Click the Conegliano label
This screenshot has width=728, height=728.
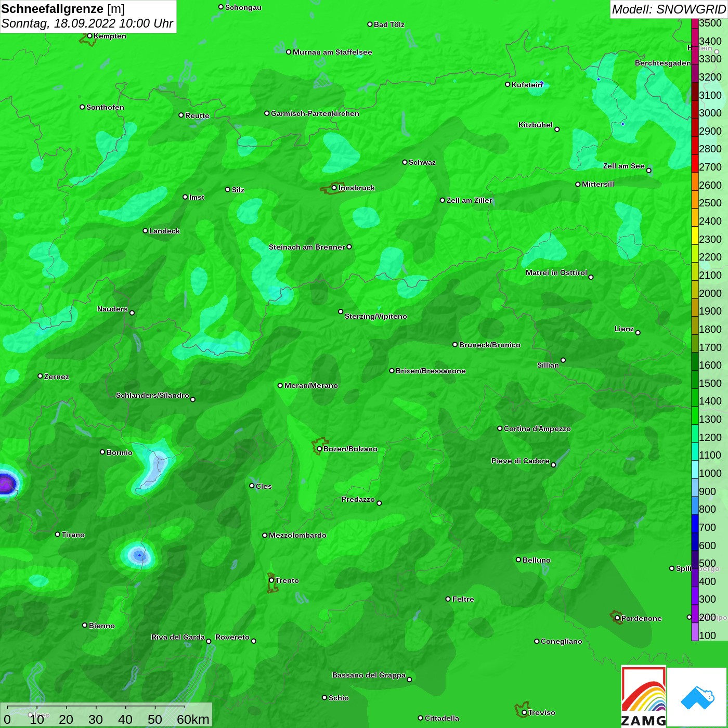(x=562, y=641)
